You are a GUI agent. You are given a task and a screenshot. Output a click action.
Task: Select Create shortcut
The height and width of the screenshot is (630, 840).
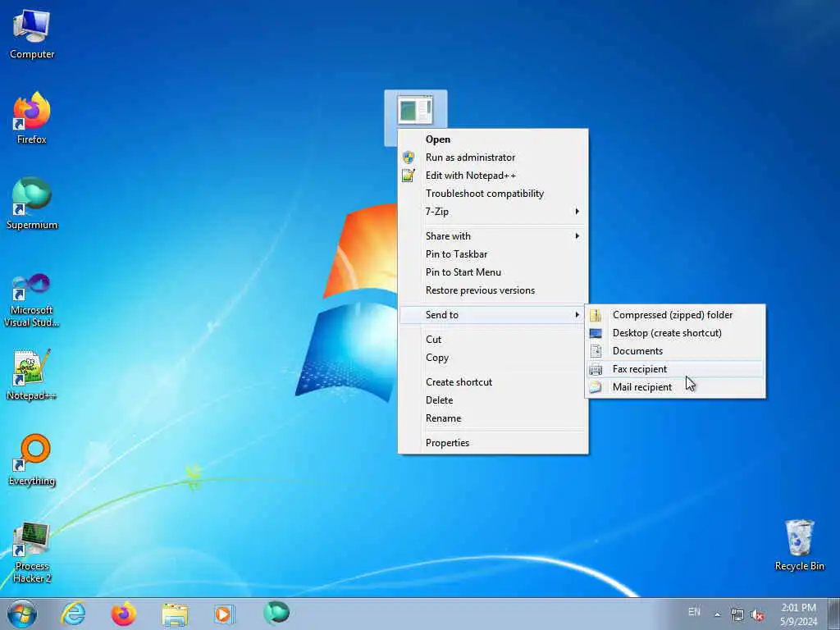(x=493, y=382)
